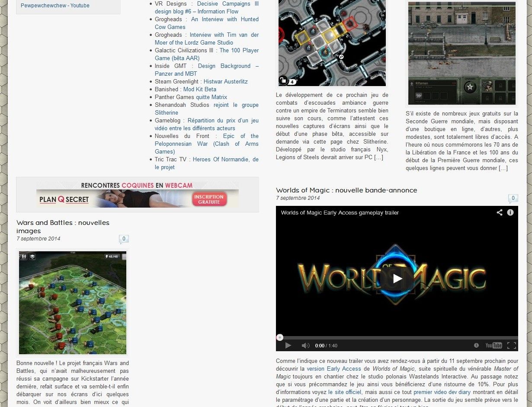Open the Mod Kit Beta link

[x=199, y=89]
